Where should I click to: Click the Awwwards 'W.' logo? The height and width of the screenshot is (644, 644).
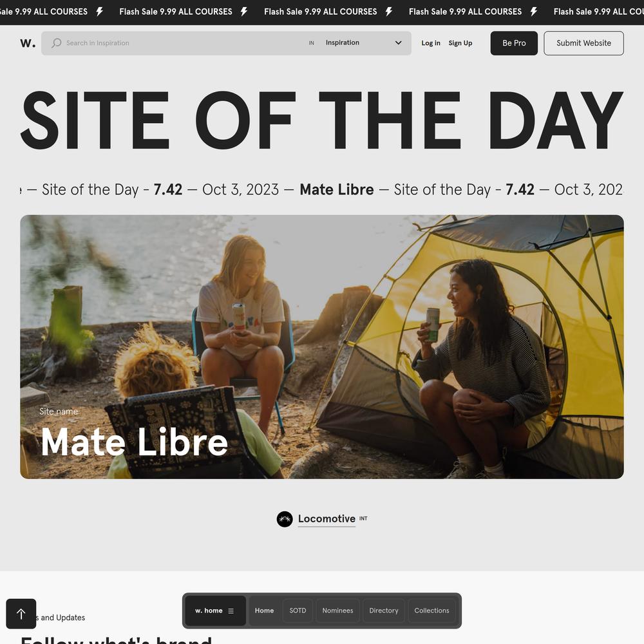click(28, 43)
